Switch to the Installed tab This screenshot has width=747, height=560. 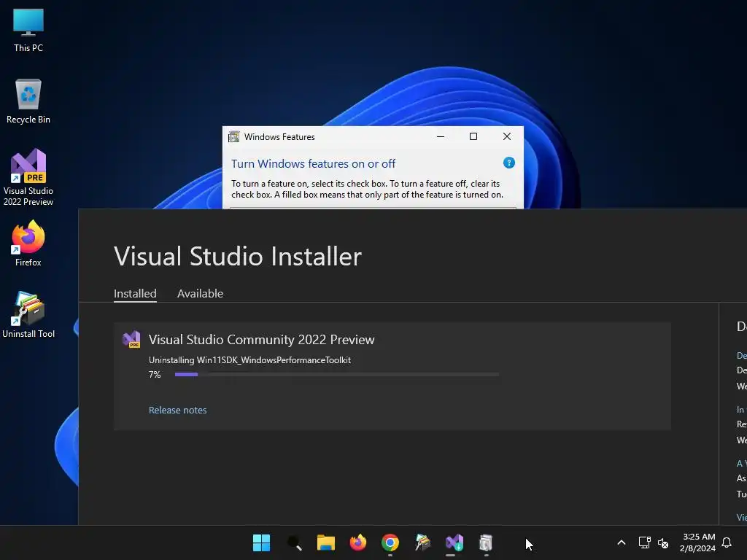click(x=135, y=293)
